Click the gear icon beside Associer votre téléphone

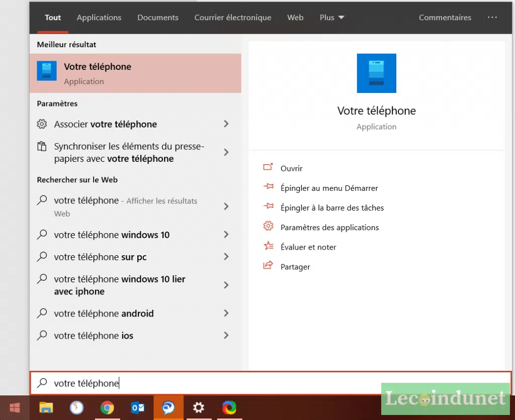tap(42, 124)
